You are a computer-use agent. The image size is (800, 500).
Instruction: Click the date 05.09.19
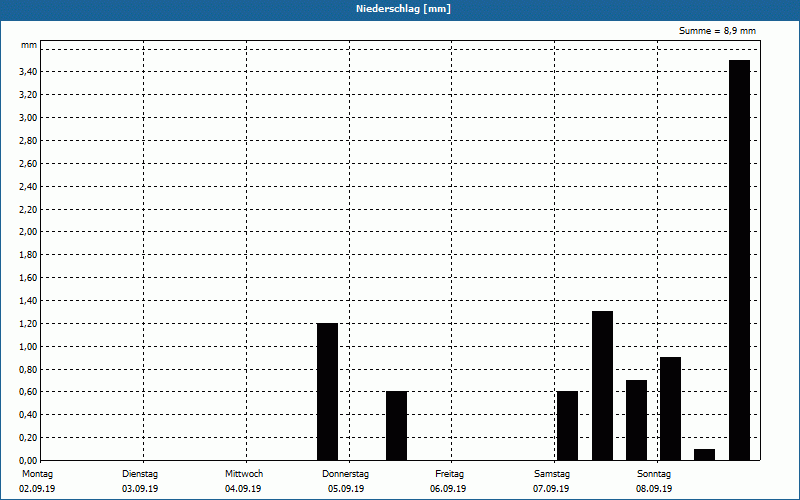[x=346, y=489]
